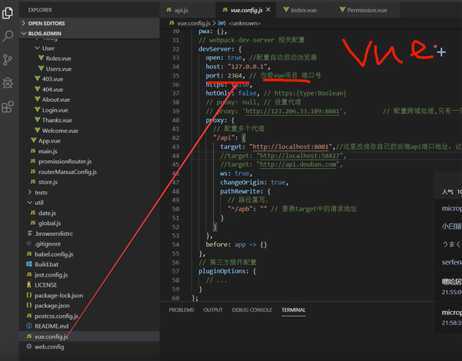
Task: Open the 403.vue file
Action: pos(52,79)
